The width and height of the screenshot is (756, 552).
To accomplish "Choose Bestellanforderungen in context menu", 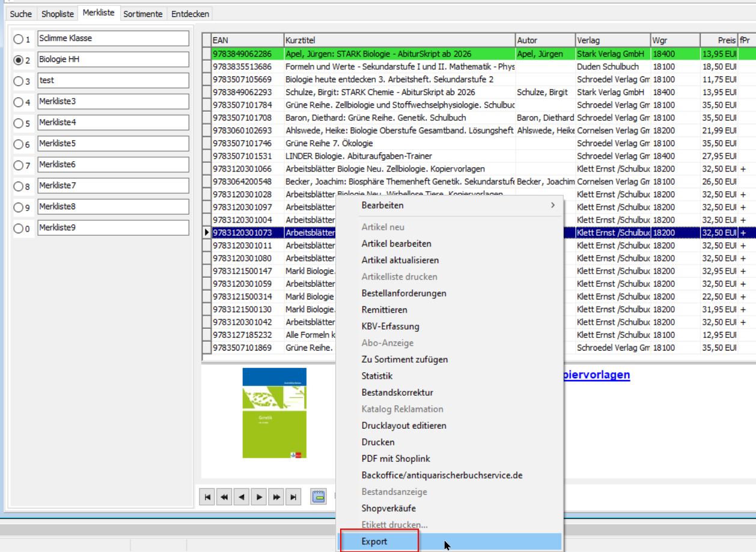I will click(449, 293).
